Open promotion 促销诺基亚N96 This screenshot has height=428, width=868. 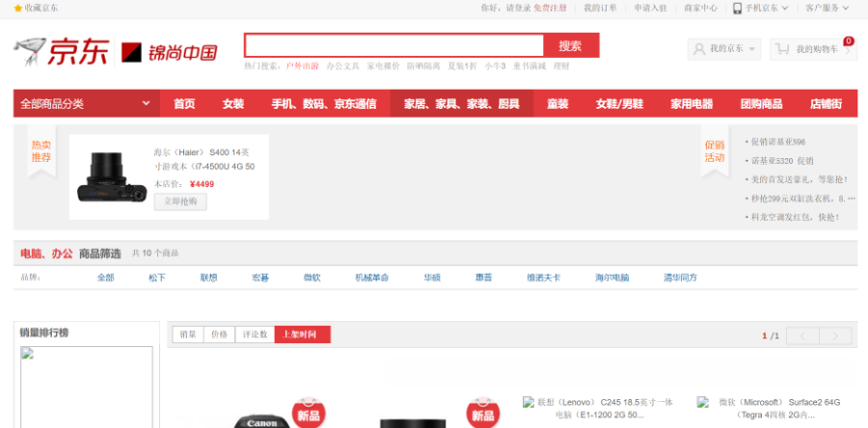[778, 142]
